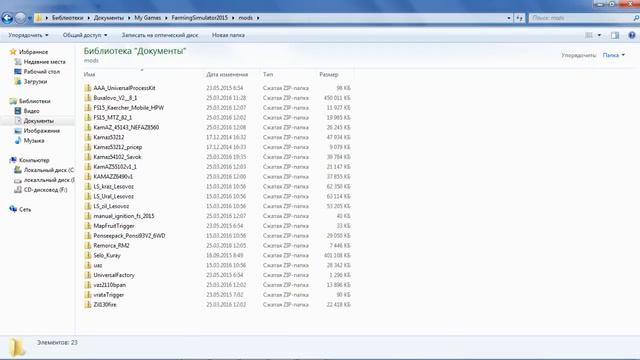
Task: Sort by the Дата изменения column header
Action: pyautogui.click(x=227, y=75)
